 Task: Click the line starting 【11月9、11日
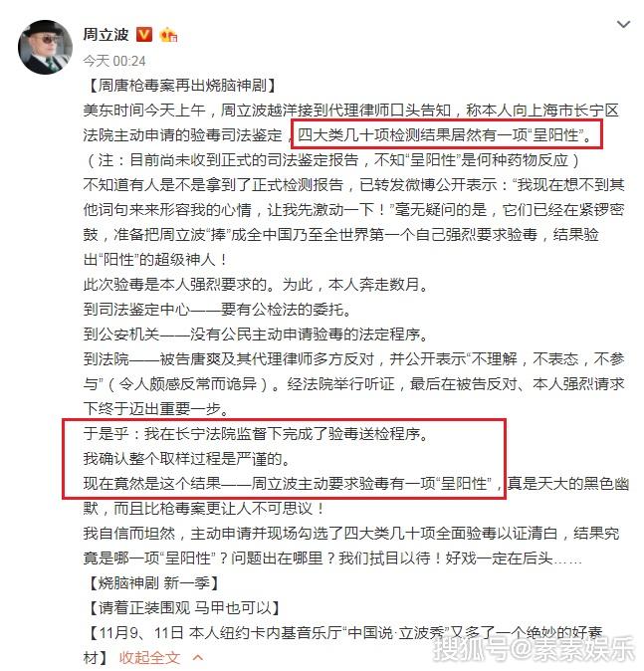[342, 632]
